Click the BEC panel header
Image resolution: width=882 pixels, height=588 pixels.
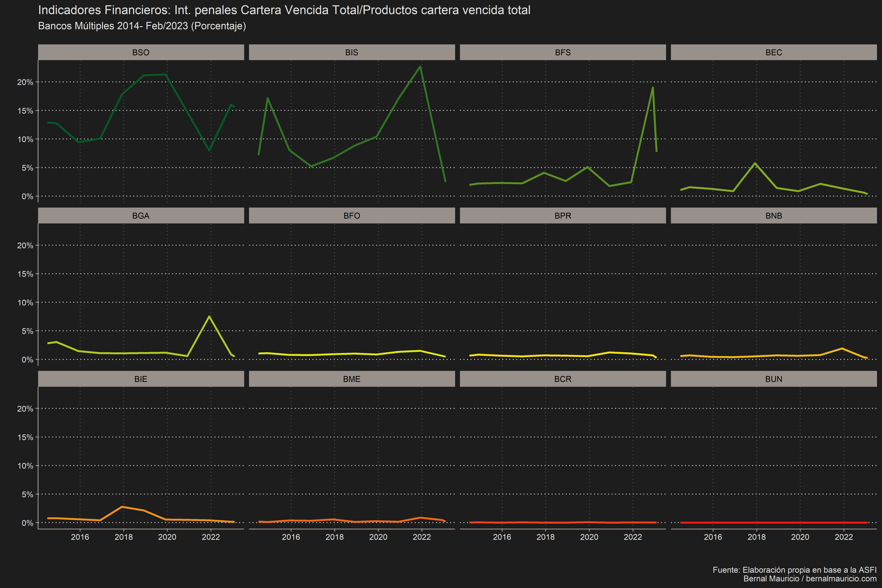774,52
